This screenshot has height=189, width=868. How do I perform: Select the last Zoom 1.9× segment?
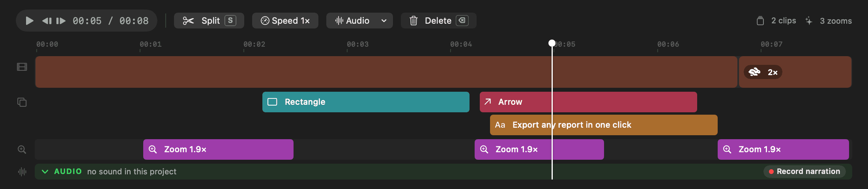coord(783,149)
